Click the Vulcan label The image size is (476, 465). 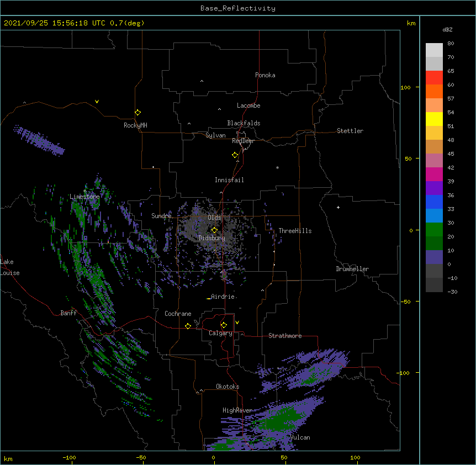click(x=300, y=437)
